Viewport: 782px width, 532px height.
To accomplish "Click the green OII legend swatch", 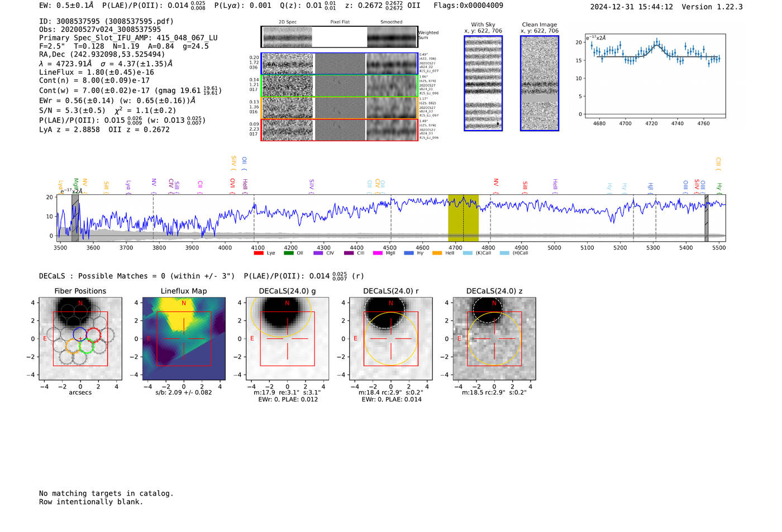I will point(288,253).
